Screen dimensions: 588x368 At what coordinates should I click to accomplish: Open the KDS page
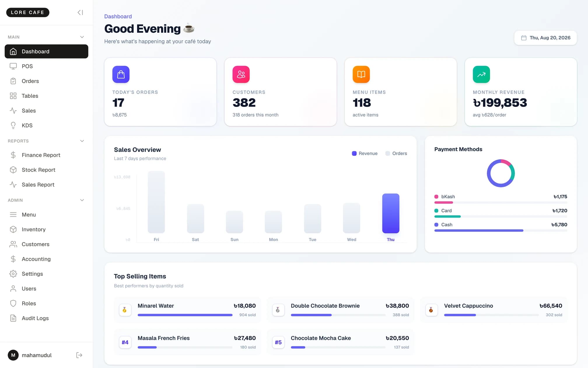click(46, 126)
